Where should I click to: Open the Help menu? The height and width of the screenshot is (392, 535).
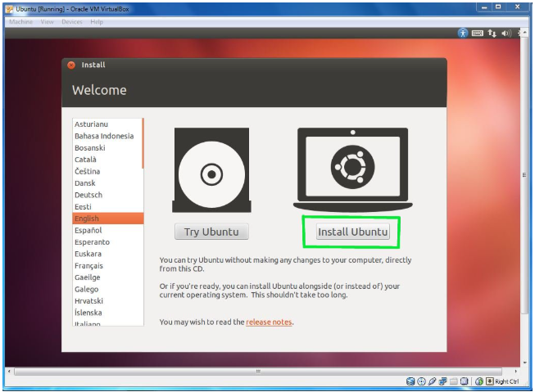pyautogui.click(x=97, y=22)
